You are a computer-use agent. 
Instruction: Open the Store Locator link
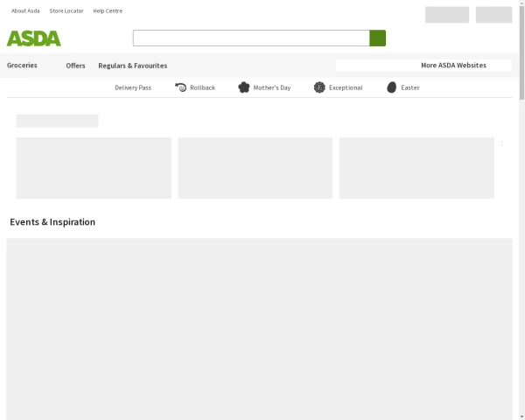click(x=66, y=10)
